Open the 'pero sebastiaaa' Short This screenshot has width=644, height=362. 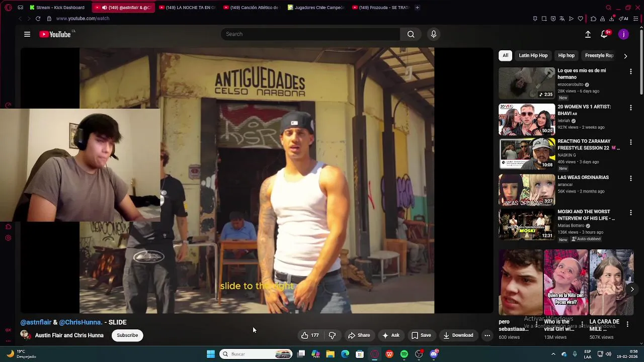(520, 283)
